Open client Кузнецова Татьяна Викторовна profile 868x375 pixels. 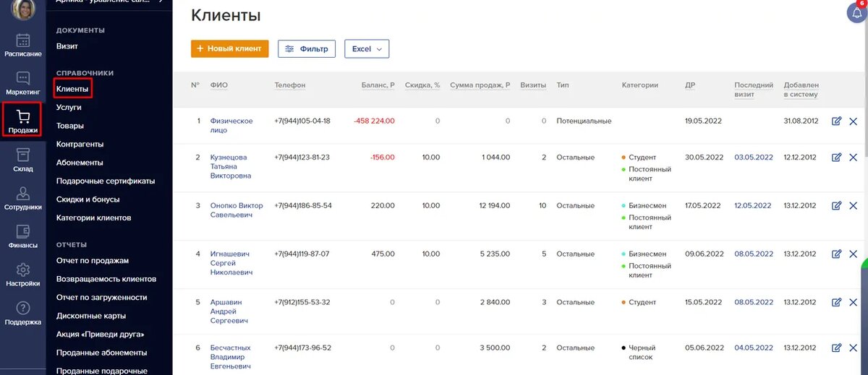click(x=231, y=167)
